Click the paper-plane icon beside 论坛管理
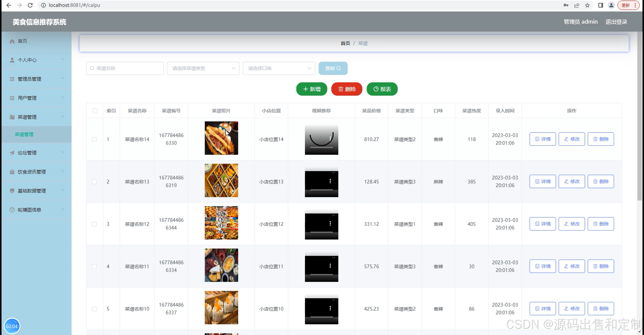This screenshot has width=644, height=335. pyautogui.click(x=12, y=153)
